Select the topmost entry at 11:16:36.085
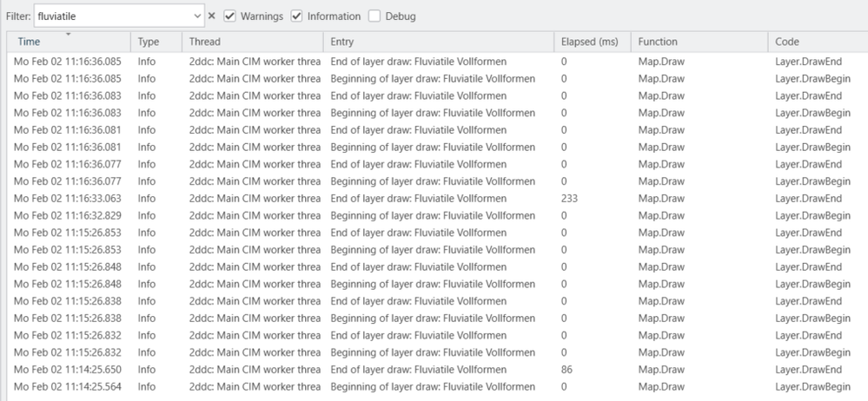The height and width of the screenshot is (401, 868). click(437, 62)
